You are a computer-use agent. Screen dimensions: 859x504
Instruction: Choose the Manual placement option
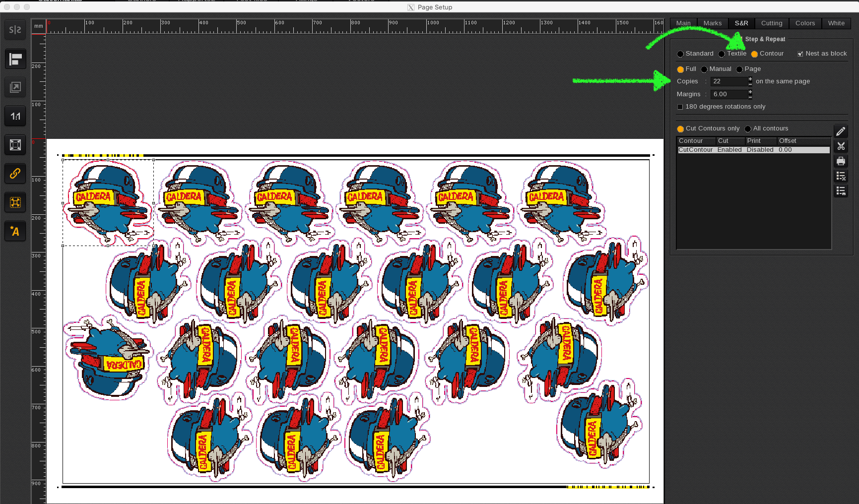(703, 69)
